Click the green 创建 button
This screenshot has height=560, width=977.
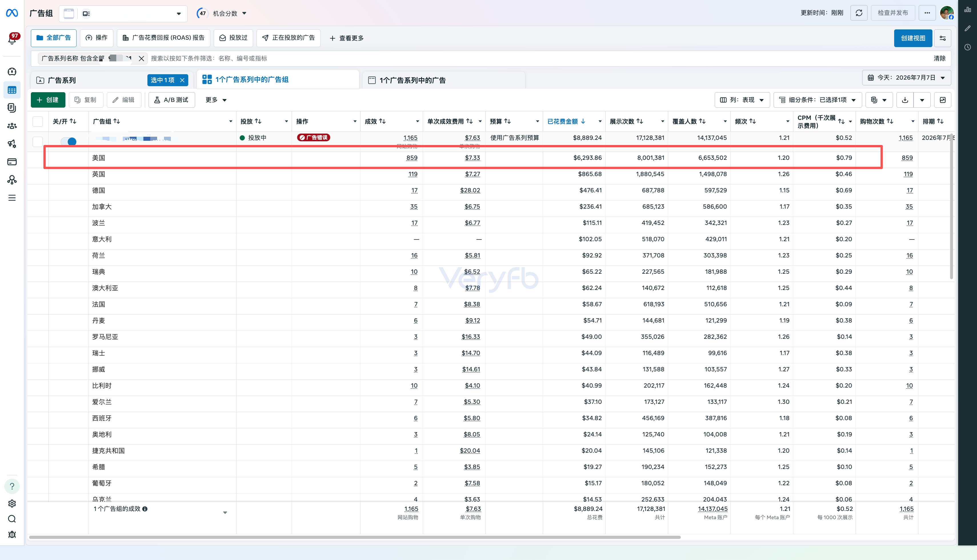(48, 100)
